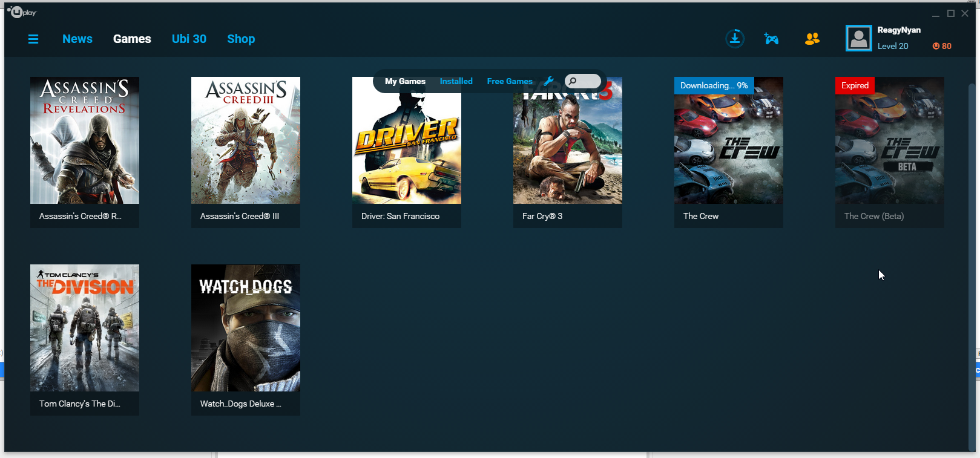The width and height of the screenshot is (980, 458).
Task: Open Watch_Dogs Deluxe cover
Action: pyautogui.click(x=246, y=328)
